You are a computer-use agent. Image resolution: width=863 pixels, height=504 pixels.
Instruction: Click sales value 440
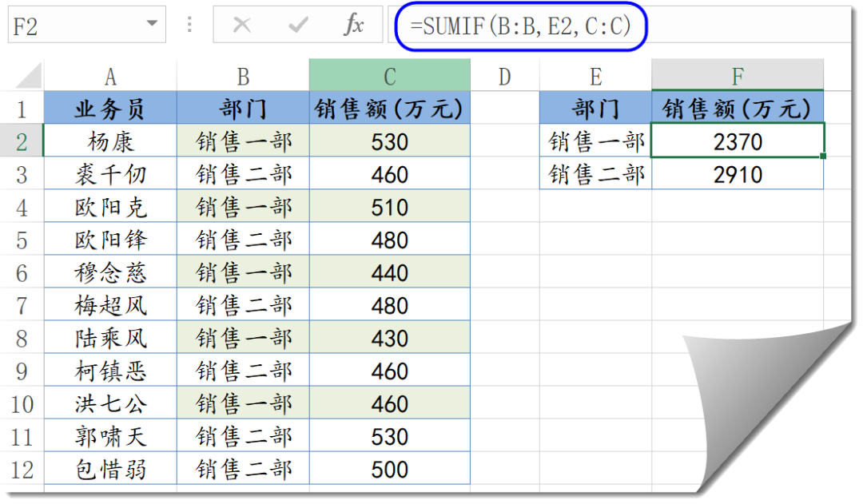click(390, 272)
